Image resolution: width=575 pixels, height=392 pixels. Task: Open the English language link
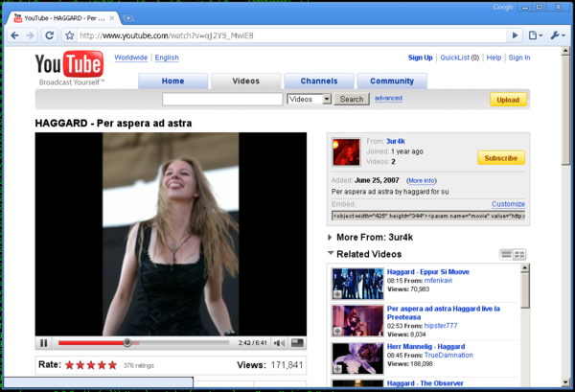click(x=167, y=58)
